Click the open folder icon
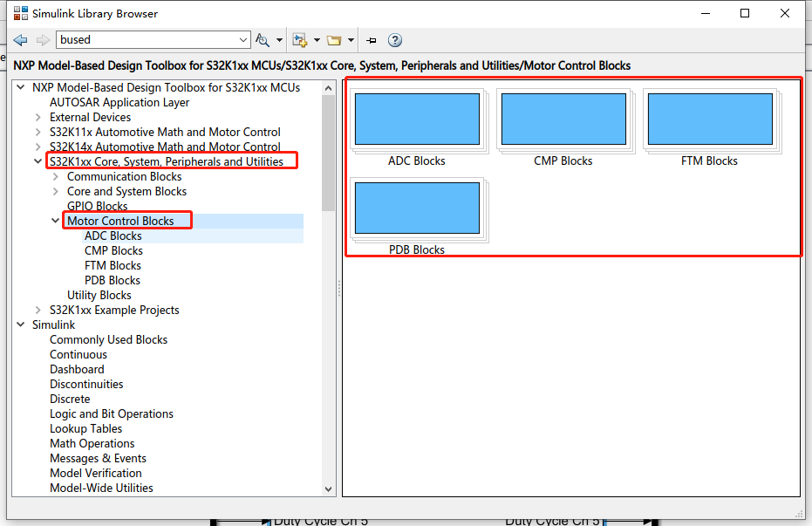The image size is (812, 526). pos(334,40)
